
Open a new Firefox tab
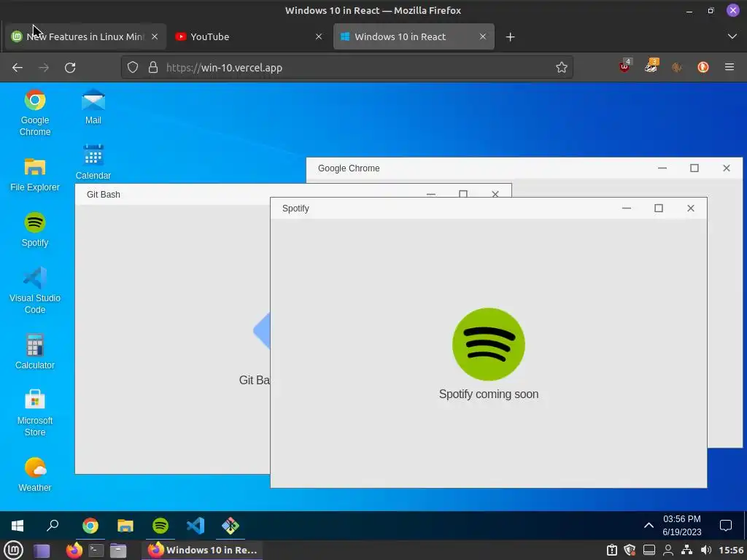510,36
